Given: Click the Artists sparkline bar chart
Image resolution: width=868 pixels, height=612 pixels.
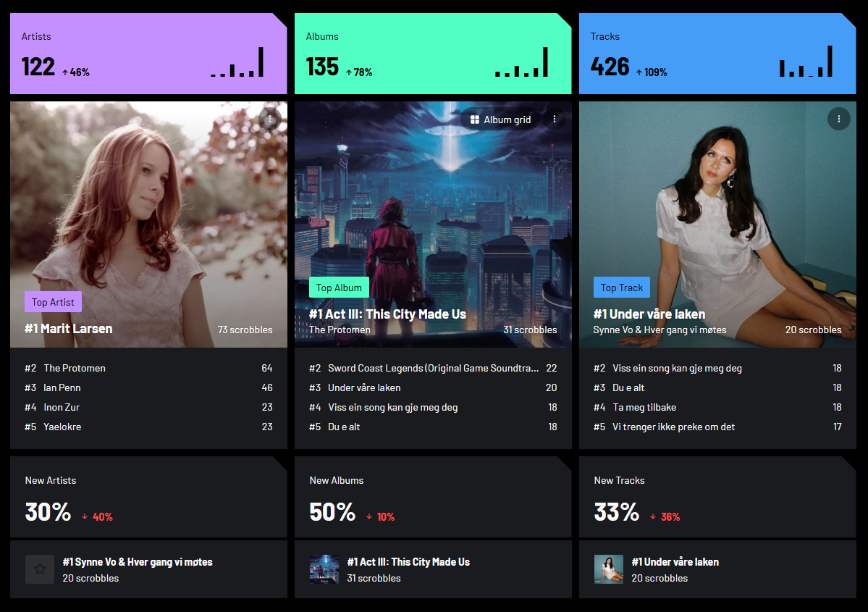Looking at the screenshot, I should pyautogui.click(x=237, y=62).
